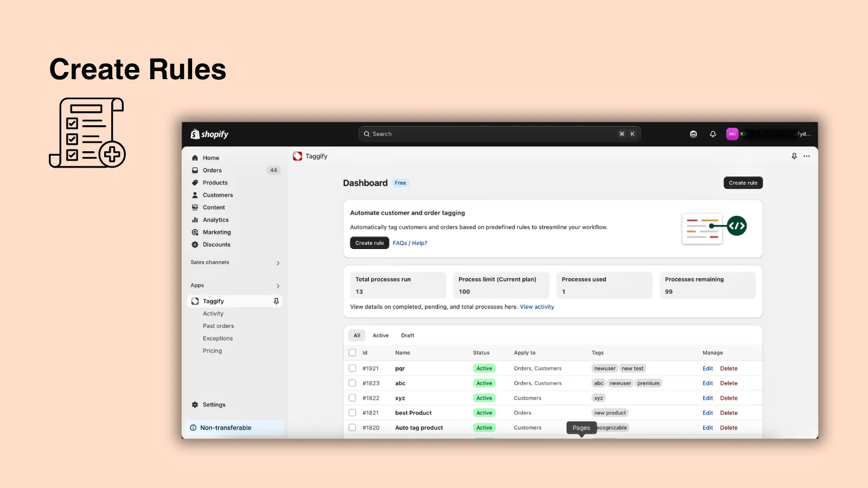Click the Content icon in sidebar

click(195, 208)
